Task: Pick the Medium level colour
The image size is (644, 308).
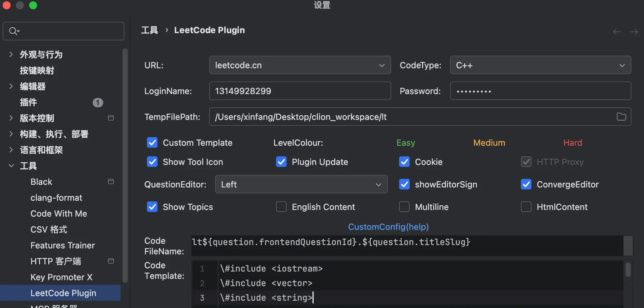Action: (489, 143)
